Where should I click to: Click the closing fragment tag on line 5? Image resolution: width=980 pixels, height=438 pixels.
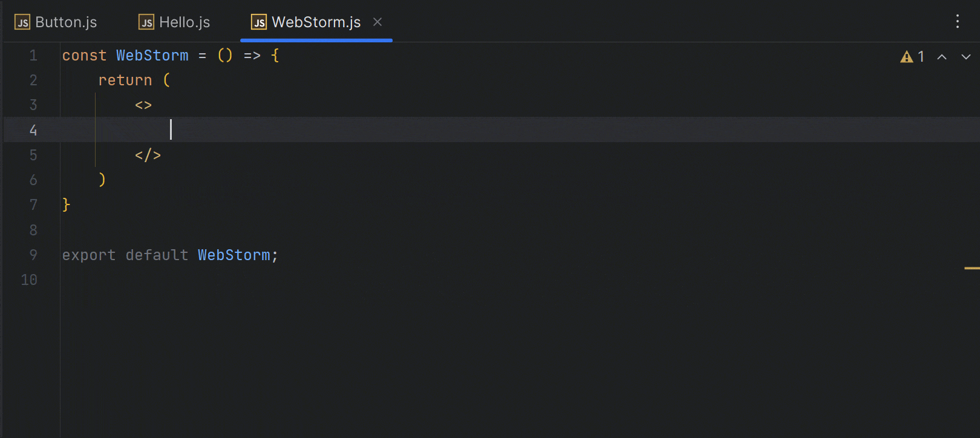click(x=148, y=155)
